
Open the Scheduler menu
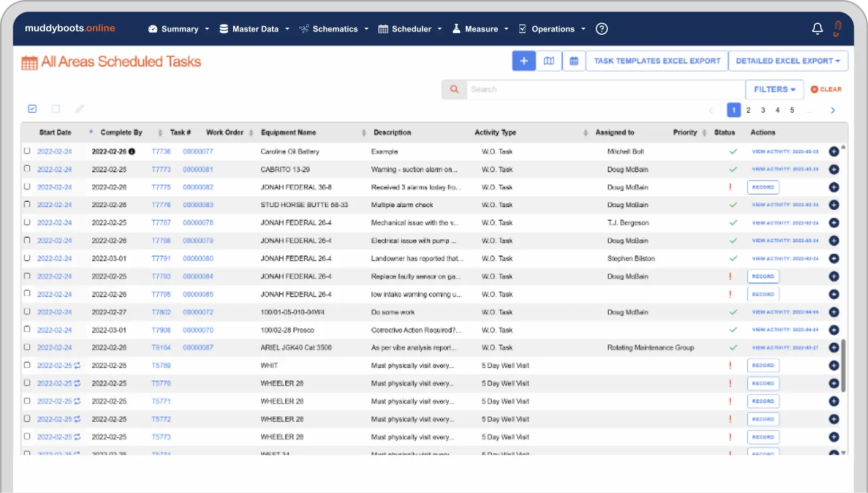(x=410, y=29)
